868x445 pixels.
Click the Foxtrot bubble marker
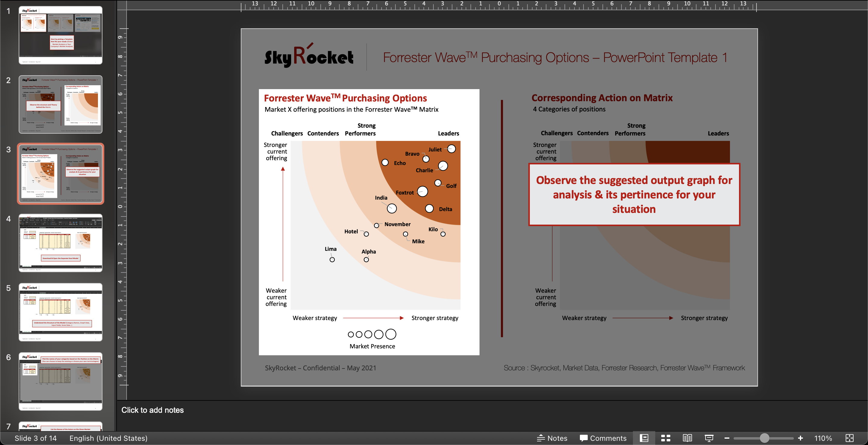[x=423, y=191]
